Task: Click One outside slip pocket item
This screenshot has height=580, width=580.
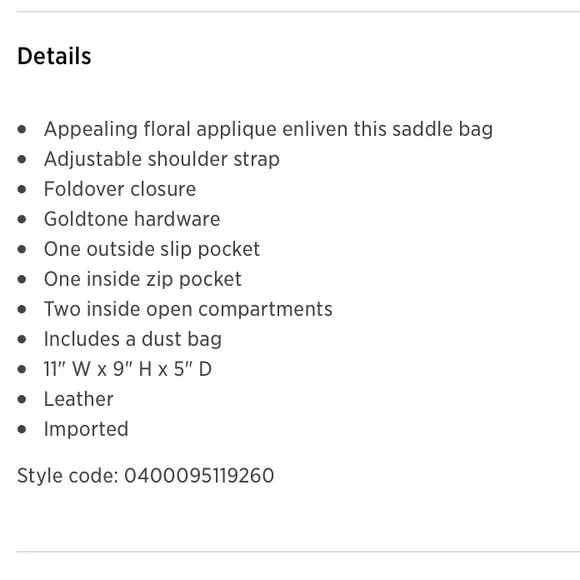Action: point(152,249)
